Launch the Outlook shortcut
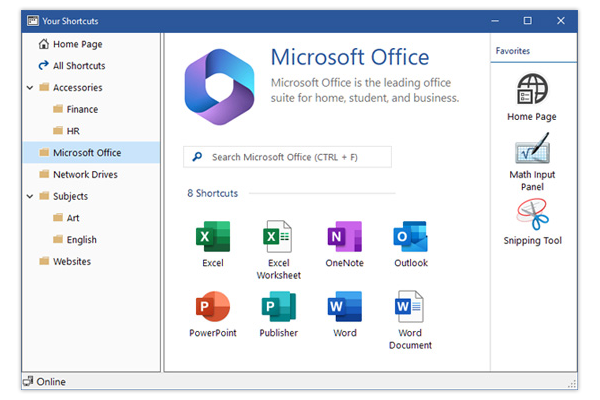 click(x=411, y=237)
